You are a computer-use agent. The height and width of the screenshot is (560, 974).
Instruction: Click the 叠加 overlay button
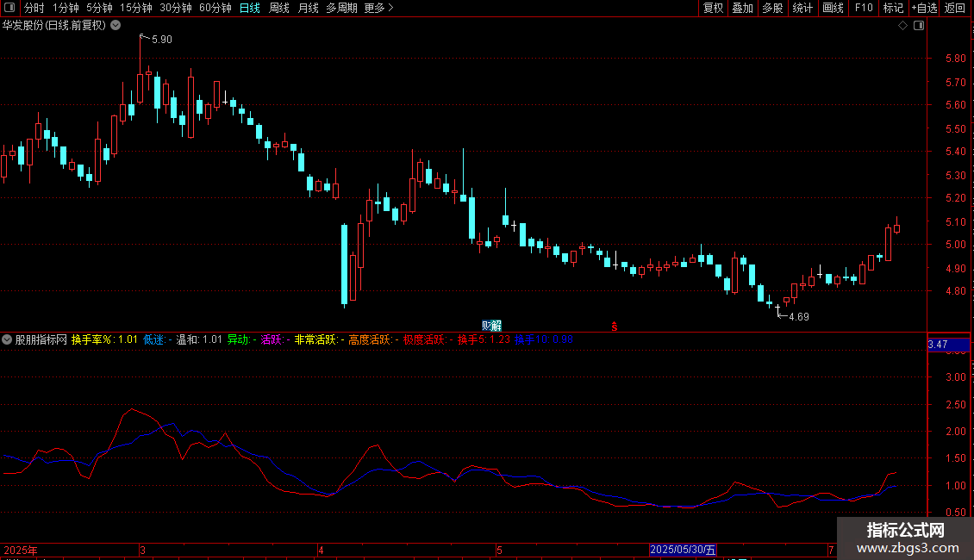point(742,8)
